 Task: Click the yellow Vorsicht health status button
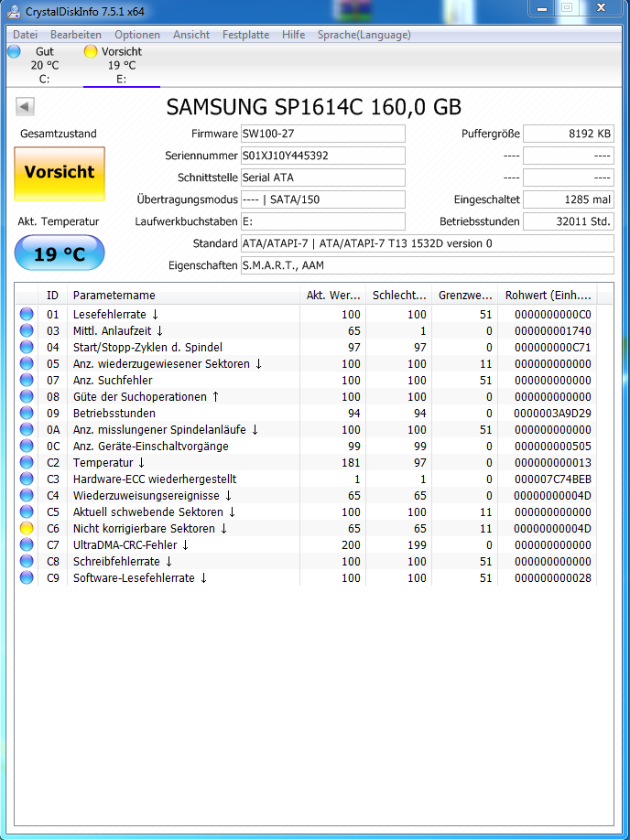[x=60, y=174]
